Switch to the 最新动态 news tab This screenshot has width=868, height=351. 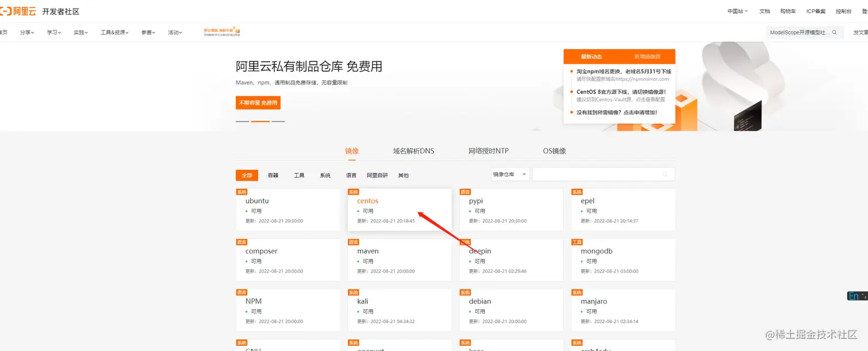[x=591, y=57]
